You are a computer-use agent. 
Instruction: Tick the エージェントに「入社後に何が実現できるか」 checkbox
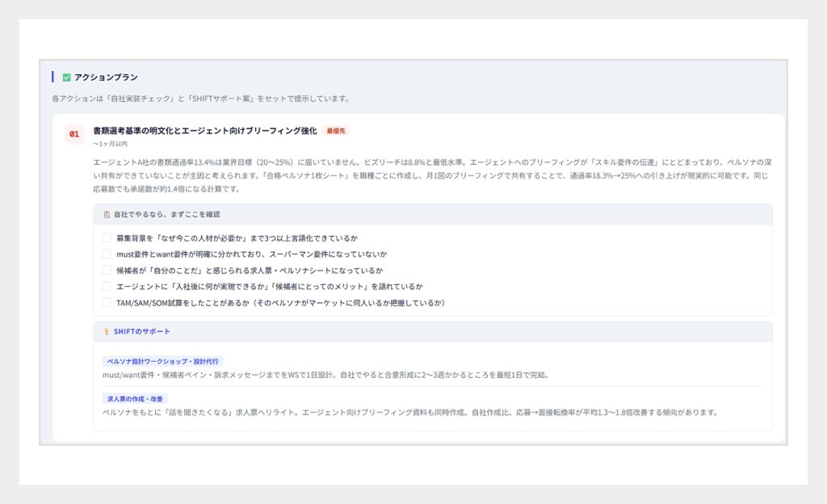click(x=107, y=286)
